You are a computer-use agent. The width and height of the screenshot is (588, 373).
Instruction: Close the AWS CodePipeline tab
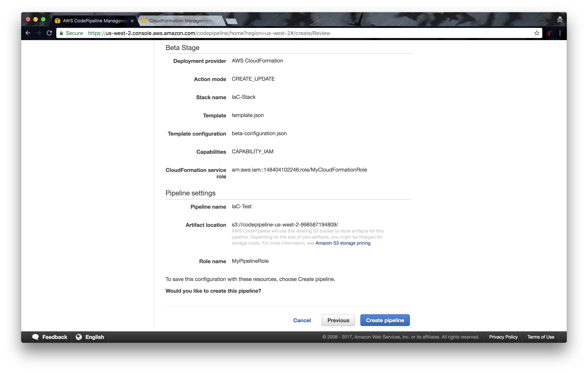(x=132, y=21)
